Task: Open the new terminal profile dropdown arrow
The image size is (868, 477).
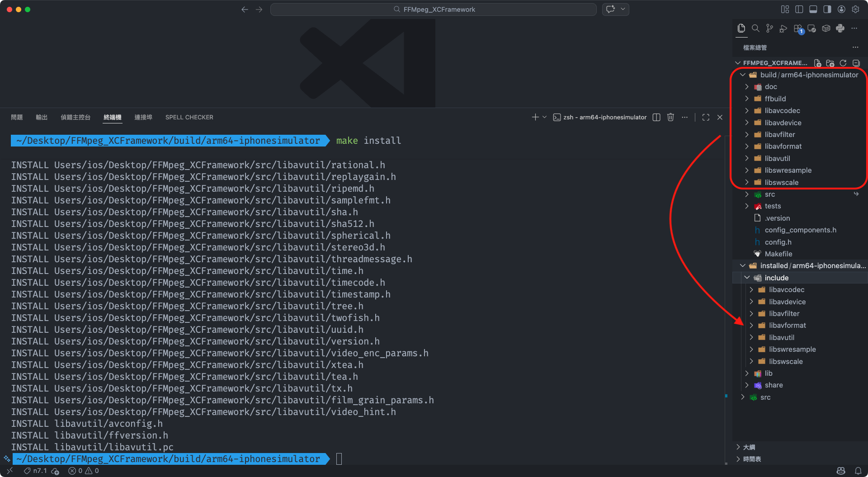Action: click(545, 117)
